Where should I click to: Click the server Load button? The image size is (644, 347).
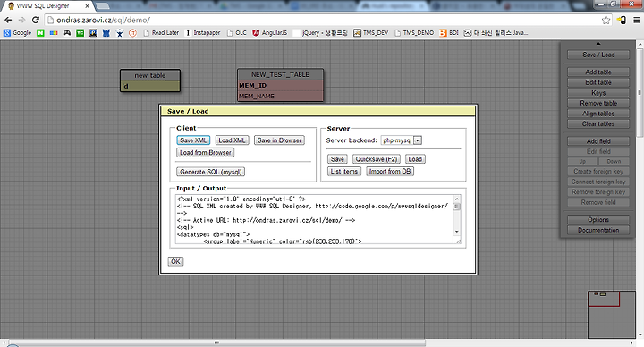[x=415, y=159]
